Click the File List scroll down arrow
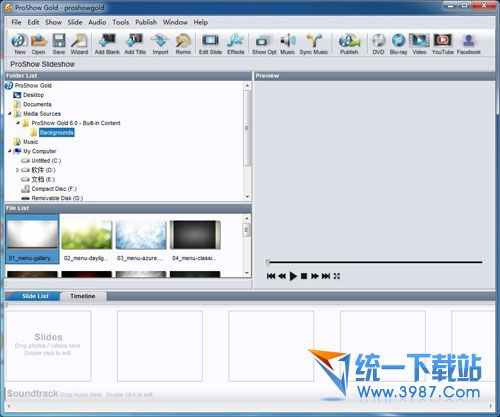Viewport: 500px width, 417px height. click(247, 273)
